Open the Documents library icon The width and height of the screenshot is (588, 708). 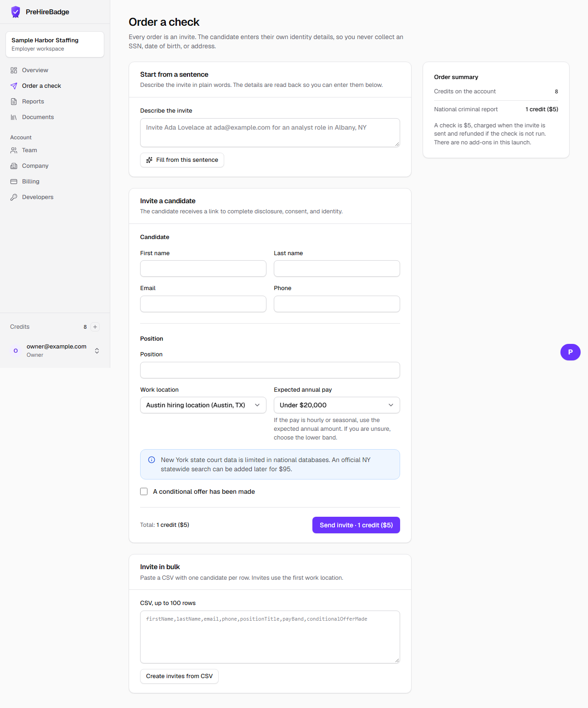click(x=14, y=117)
